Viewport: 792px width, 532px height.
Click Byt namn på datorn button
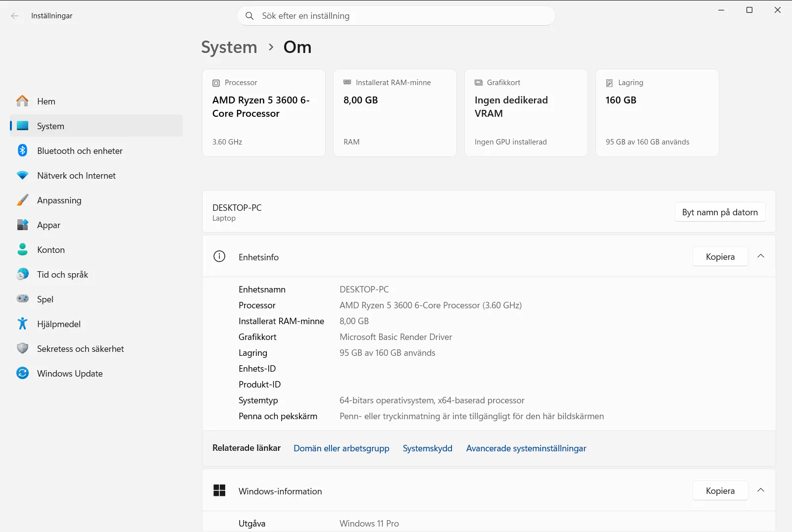click(x=720, y=212)
